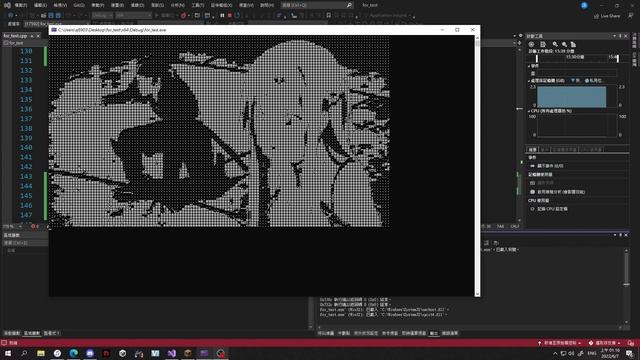Toggle Record CPU Profile option
Viewport: 640px width, 360px height.
549,209
